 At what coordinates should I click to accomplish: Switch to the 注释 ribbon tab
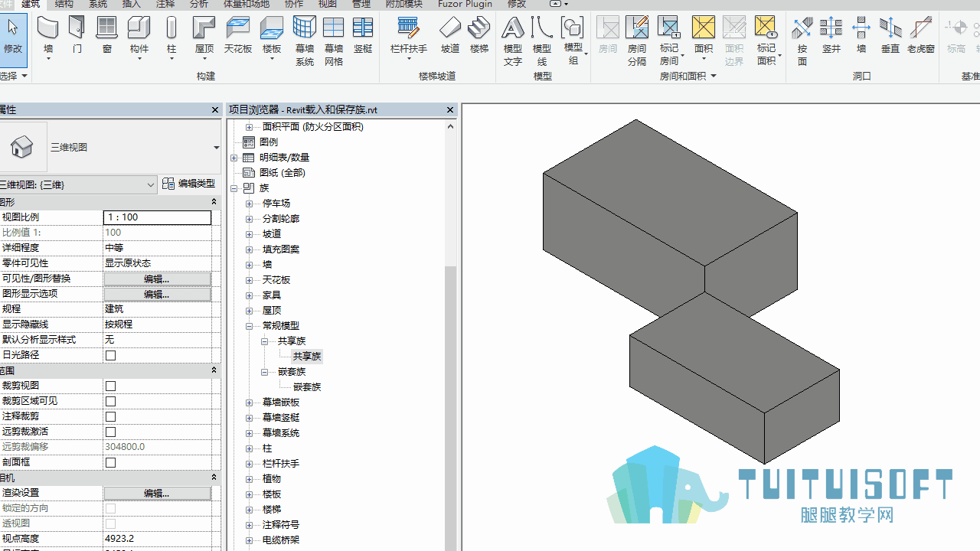click(x=165, y=4)
